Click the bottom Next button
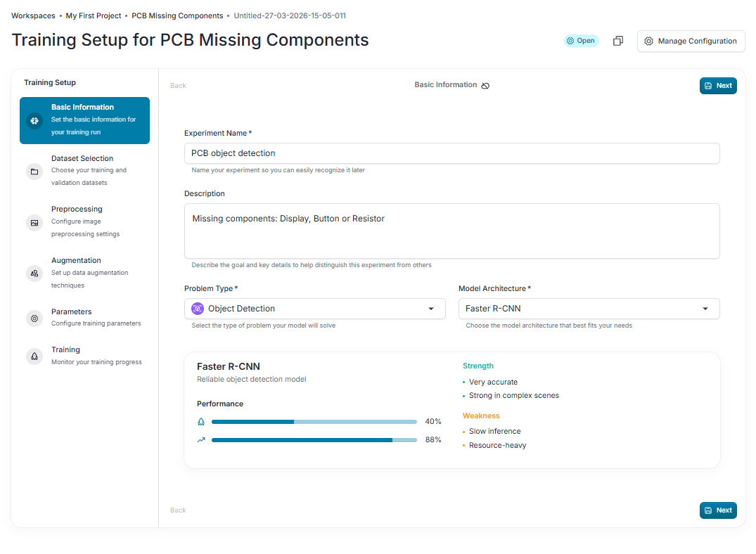 [x=718, y=510]
